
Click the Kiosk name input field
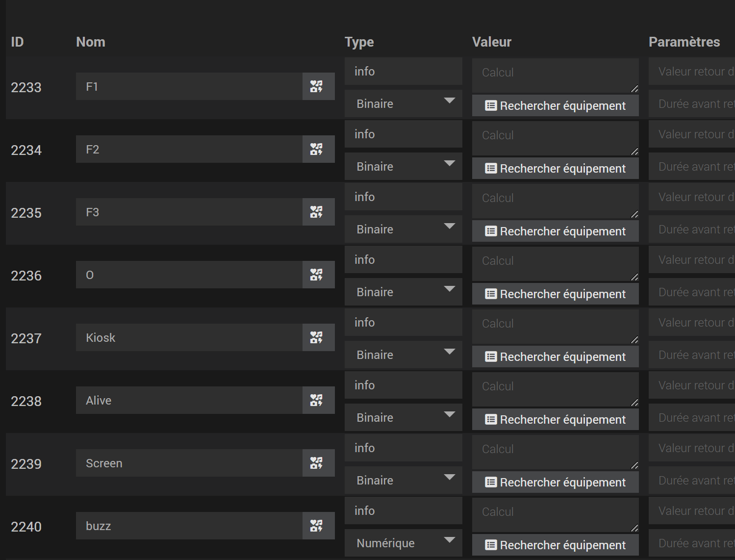click(189, 338)
